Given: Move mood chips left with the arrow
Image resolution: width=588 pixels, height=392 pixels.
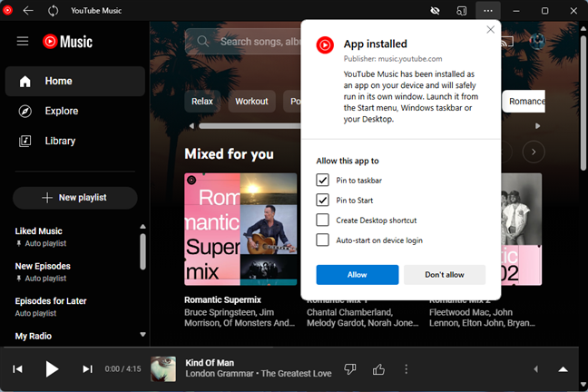Looking at the screenshot, I should pos(191,126).
